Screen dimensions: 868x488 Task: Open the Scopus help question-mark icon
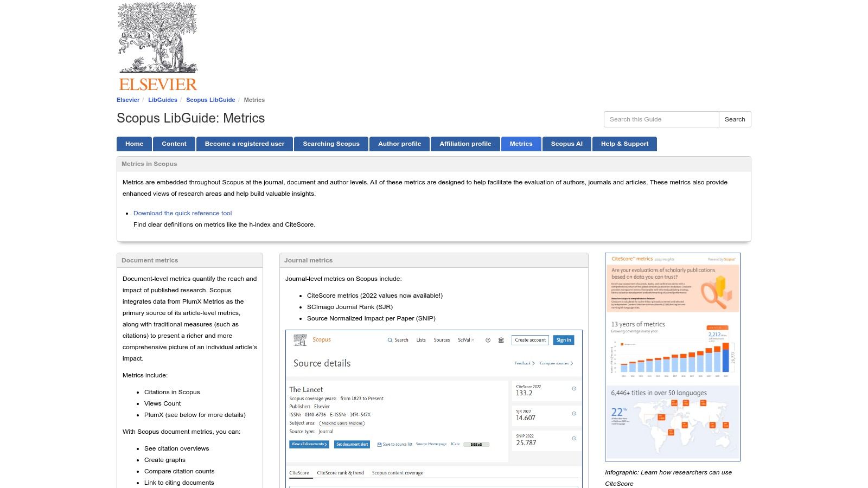tap(488, 340)
